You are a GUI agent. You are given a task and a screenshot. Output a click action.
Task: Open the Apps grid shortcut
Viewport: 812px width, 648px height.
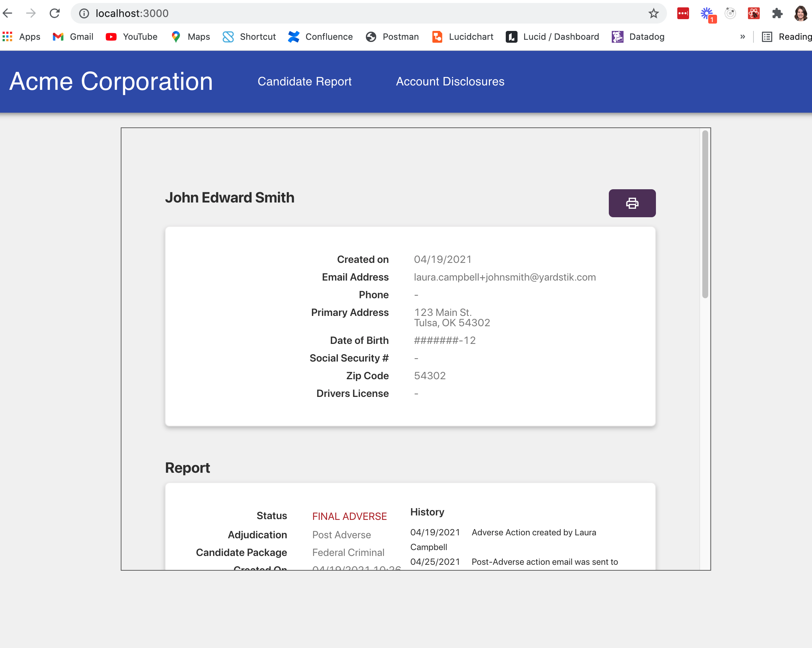click(x=21, y=36)
